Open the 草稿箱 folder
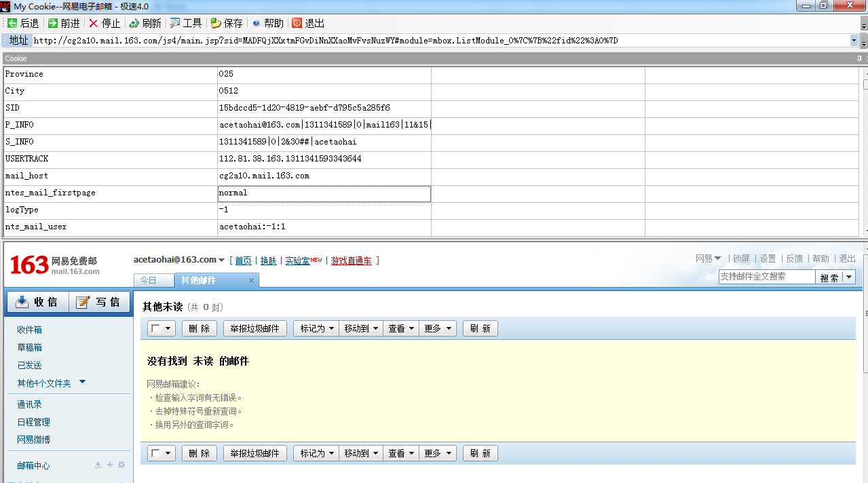This screenshot has width=868, height=483. (29, 347)
